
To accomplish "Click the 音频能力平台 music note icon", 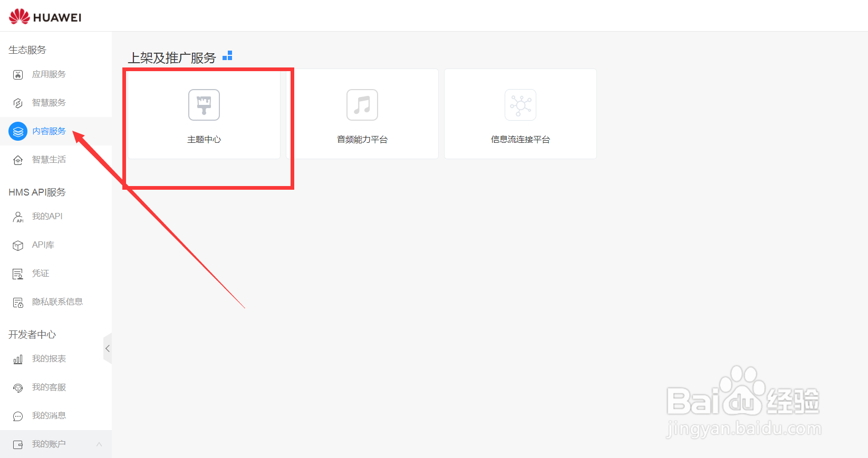I will tap(362, 105).
